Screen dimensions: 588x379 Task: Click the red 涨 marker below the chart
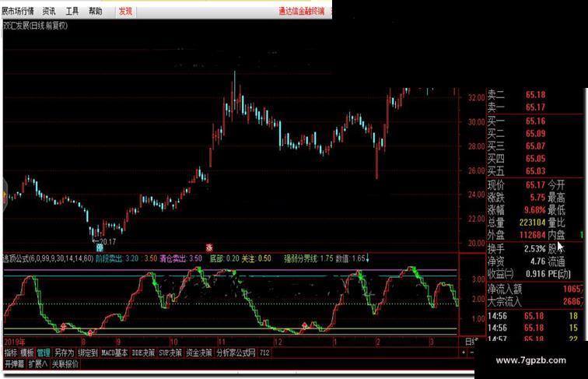(x=209, y=247)
